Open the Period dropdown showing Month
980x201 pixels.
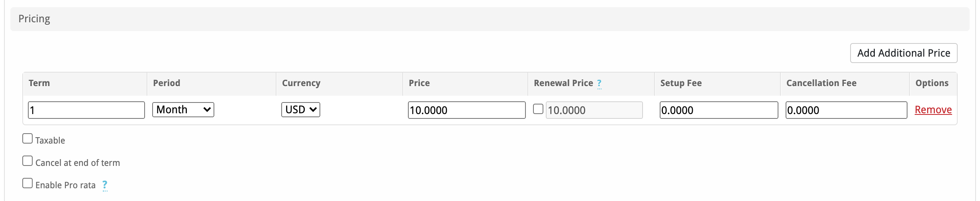click(183, 110)
